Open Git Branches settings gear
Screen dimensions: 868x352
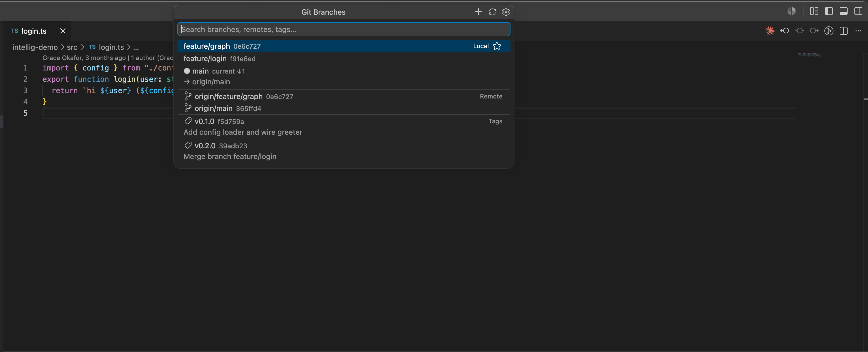(506, 12)
